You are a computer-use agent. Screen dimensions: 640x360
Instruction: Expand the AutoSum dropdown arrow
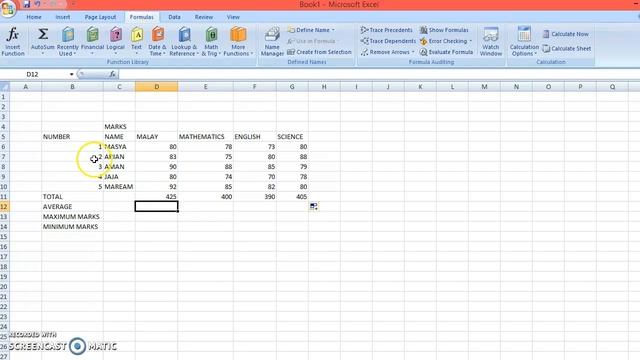(x=42, y=53)
